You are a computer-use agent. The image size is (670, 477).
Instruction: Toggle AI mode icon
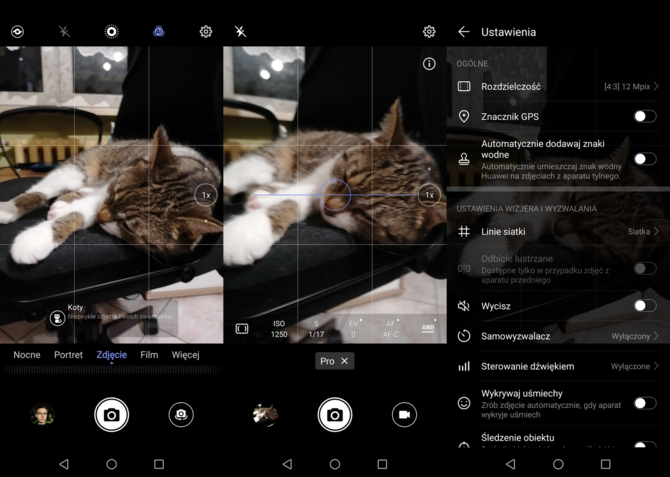click(x=159, y=31)
